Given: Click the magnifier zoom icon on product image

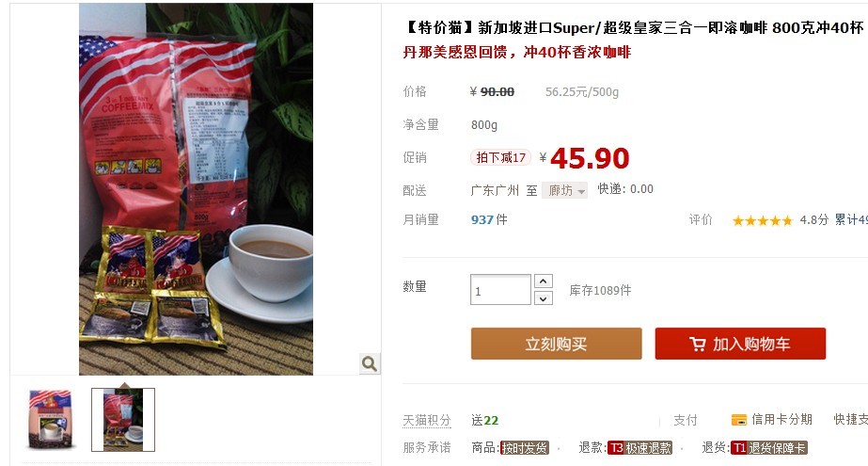Looking at the screenshot, I should pos(370,363).
